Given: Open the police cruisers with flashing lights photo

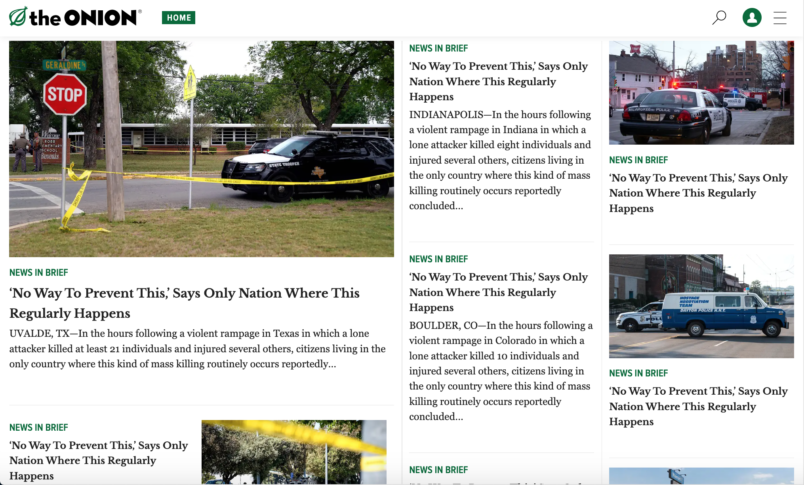Looking at the screenshot, I should pyautogui.click(x=700, y=92).
